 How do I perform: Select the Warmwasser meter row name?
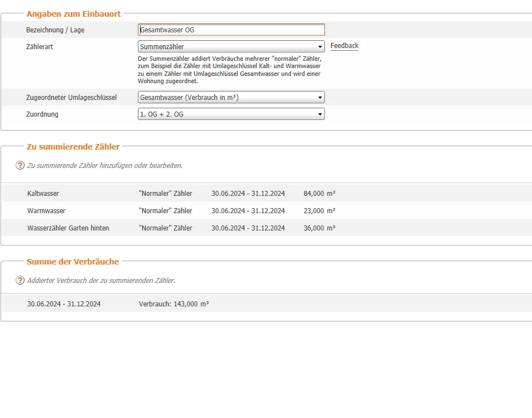[x=46, y=211]
